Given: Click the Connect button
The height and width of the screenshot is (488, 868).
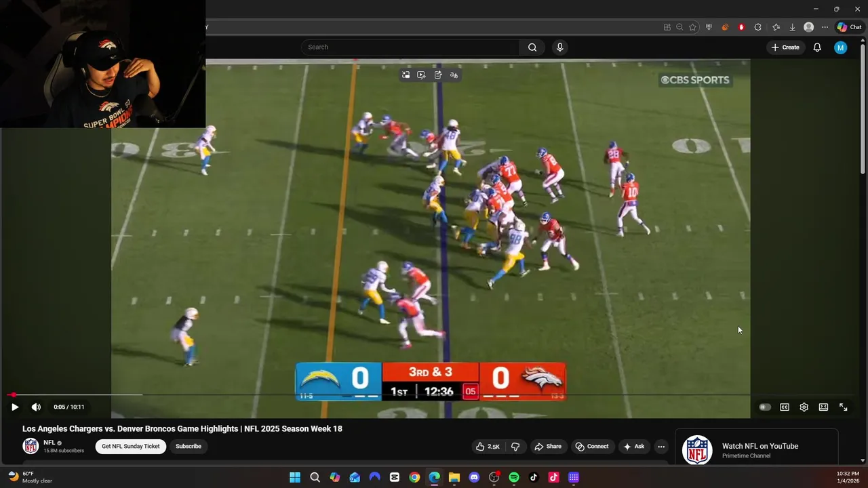Looking at the screenshot, I should pos(592,447).
